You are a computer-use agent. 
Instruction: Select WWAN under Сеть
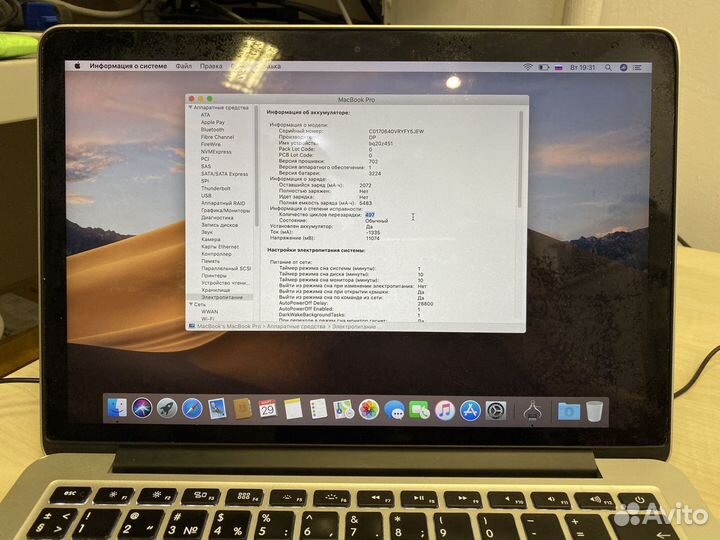[210, 311]
